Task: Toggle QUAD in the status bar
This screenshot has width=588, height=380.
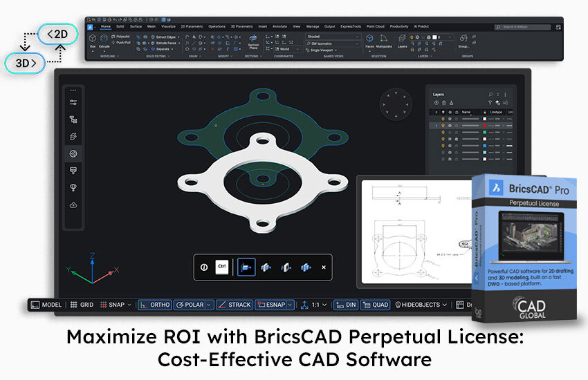Action: click(375, 305)
